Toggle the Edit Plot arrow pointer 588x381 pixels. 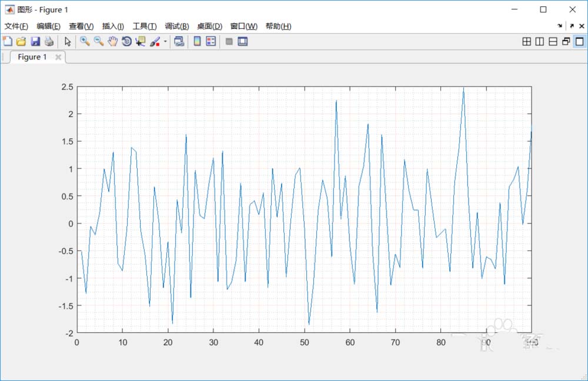click(x=68, y=41)
